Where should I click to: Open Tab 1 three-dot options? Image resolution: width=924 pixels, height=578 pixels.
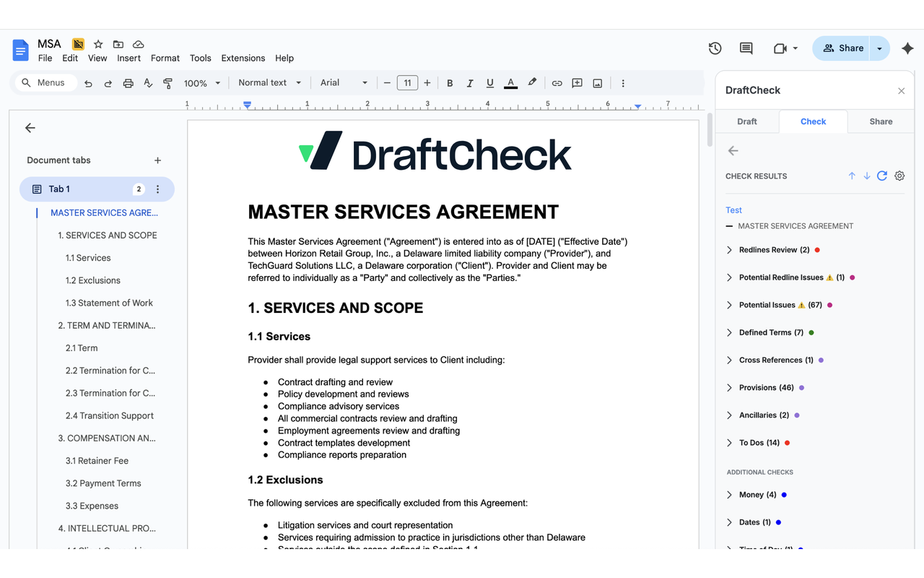click(x=157, y=189)
